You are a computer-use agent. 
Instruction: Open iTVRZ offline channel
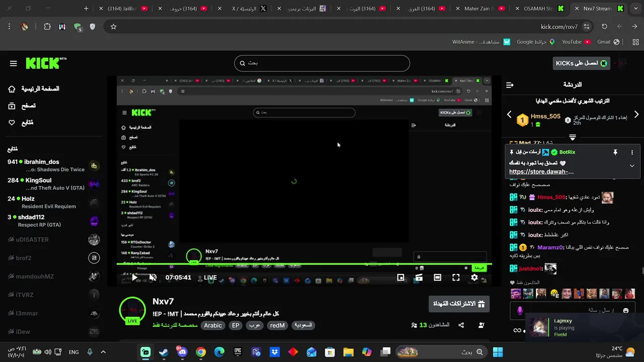pyautogui.click(x=52, y=295)
